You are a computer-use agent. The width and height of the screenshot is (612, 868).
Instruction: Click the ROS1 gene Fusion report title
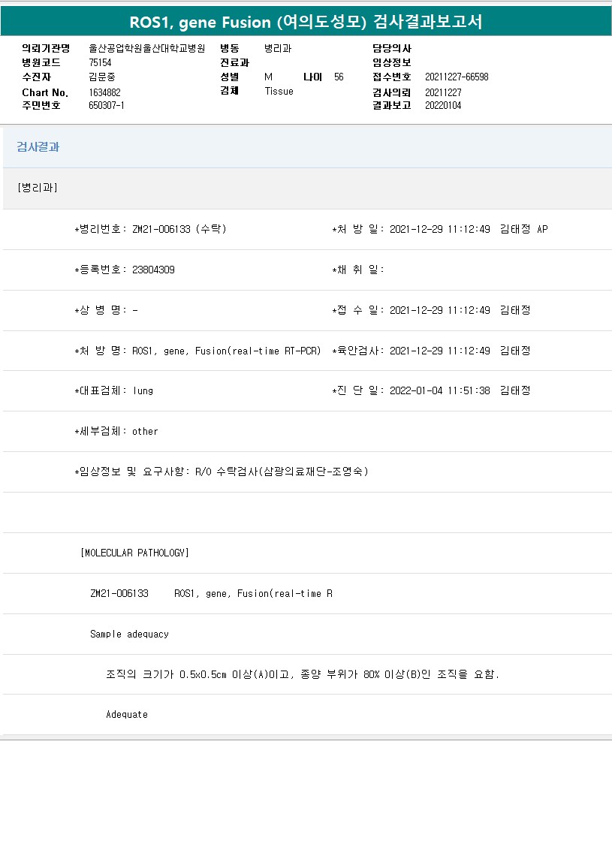coord(306,23)
